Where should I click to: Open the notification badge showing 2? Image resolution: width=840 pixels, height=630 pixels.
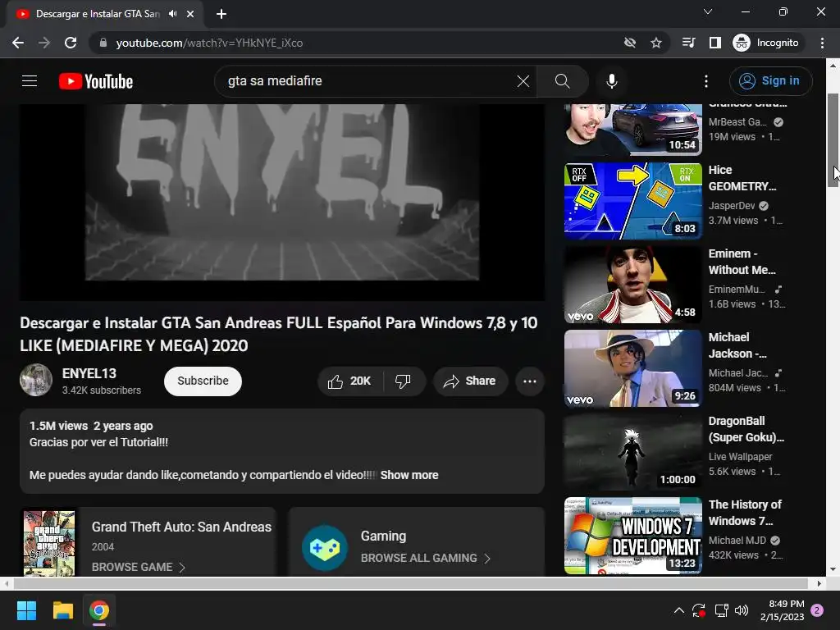coord(818,610)
